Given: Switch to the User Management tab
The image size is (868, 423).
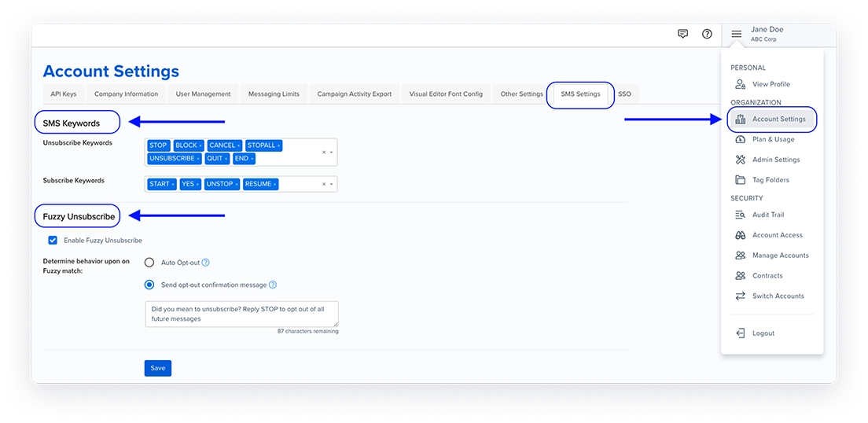Looking at the screenshot, I should click(x=203, y=94).
